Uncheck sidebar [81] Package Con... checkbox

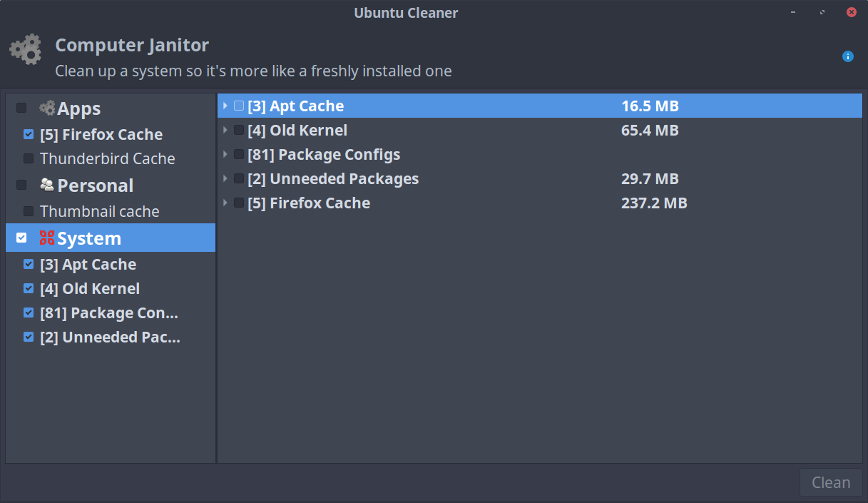click(x=29, y=313)
